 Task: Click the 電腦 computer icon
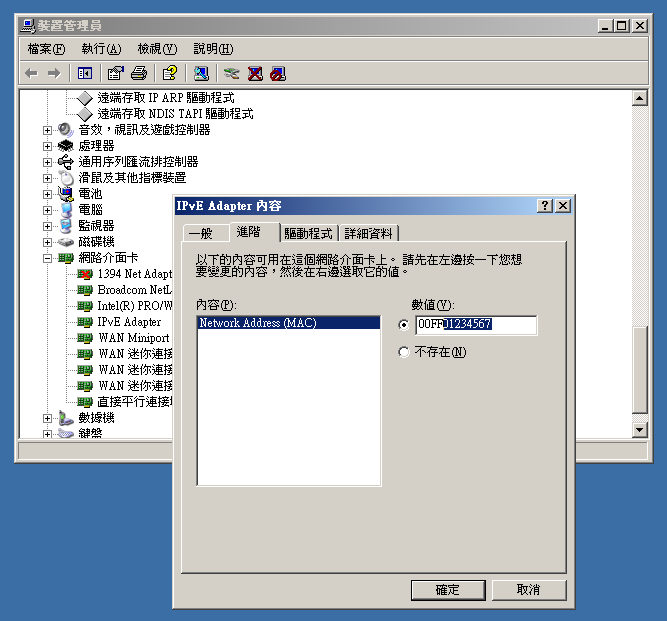66,210
